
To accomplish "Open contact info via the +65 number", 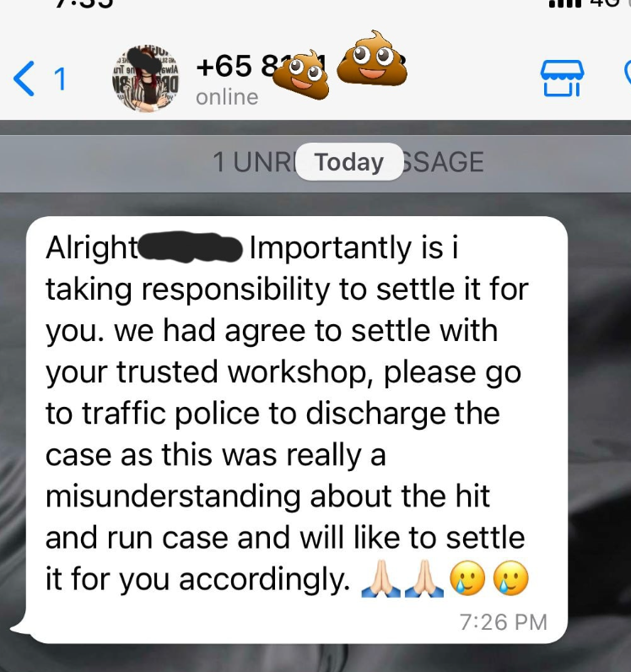I will click(x=262, y=67).
